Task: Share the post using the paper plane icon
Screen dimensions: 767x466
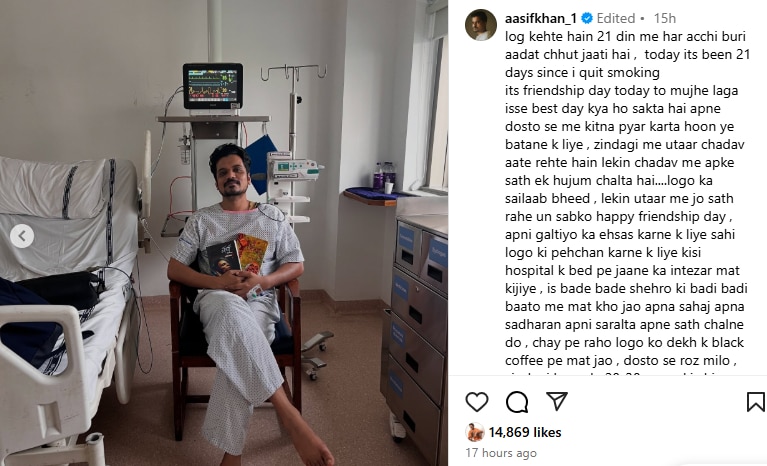Action: click(x=557, y=401)
